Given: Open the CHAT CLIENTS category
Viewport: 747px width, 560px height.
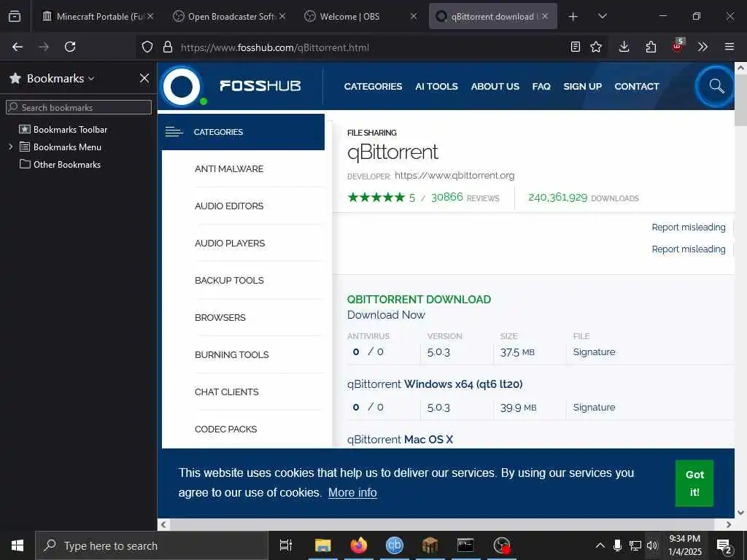Looking at the screenshot, I should 226,392.
